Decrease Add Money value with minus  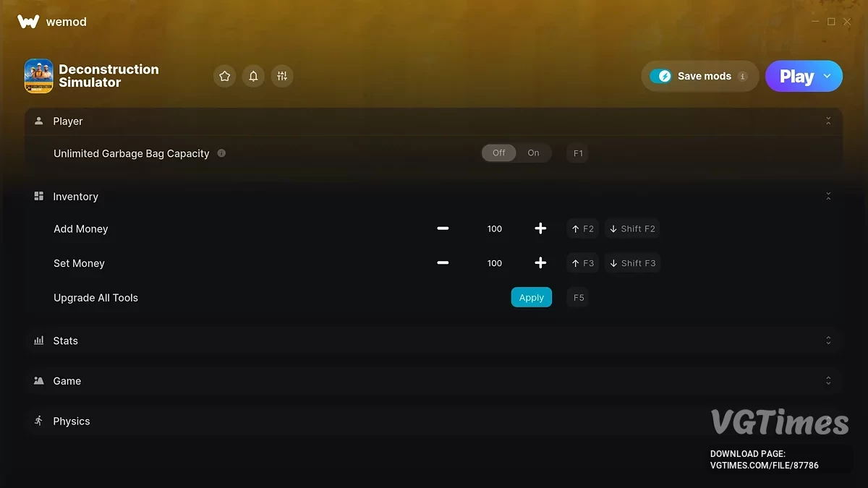click(x=443, y=228)
